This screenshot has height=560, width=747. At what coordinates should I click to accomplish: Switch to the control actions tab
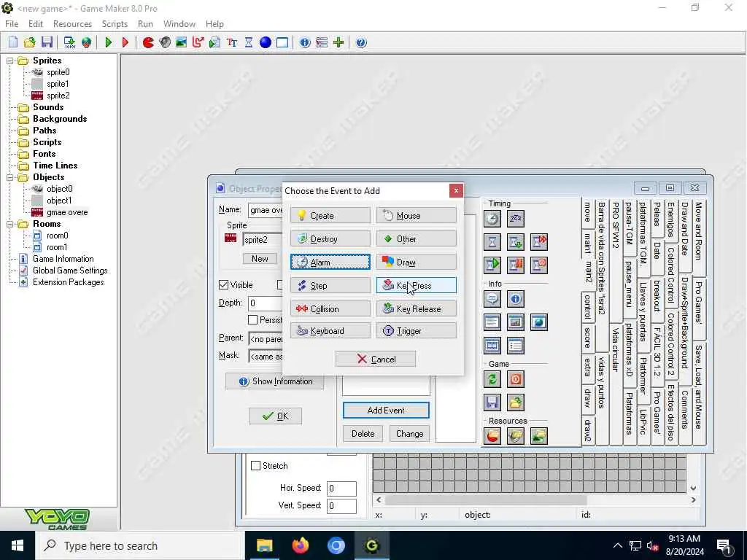click(x=589, y=306)
